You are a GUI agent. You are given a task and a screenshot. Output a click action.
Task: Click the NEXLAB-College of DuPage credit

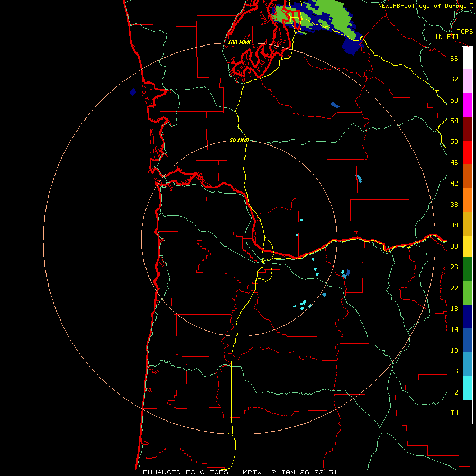pyautogui.click(x=422, y=6)
